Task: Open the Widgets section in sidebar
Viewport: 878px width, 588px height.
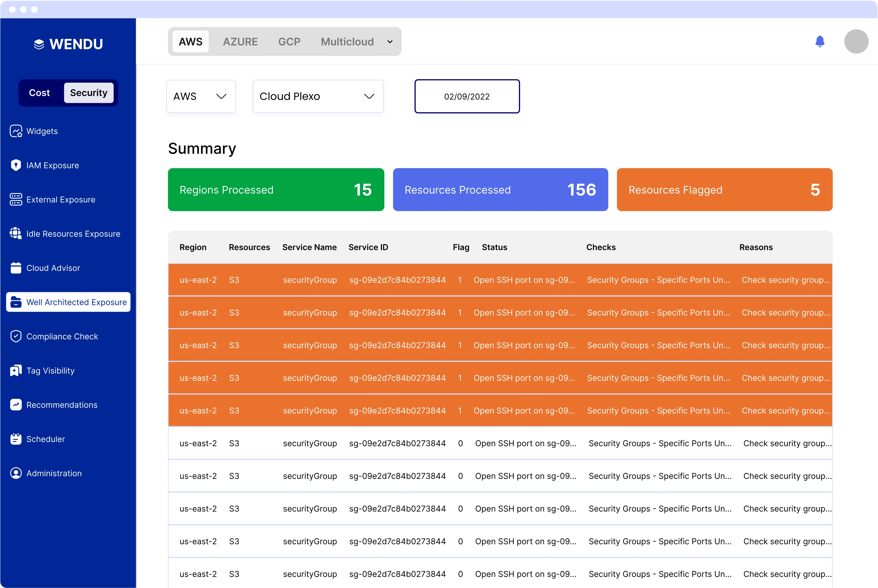Action: click(x=42, y=131)
